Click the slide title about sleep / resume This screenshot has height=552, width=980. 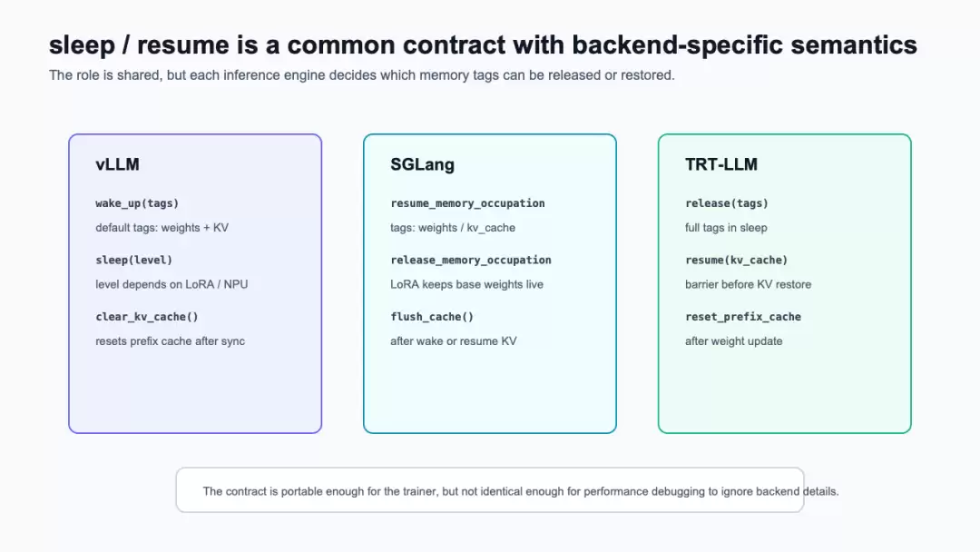point(483,45)
